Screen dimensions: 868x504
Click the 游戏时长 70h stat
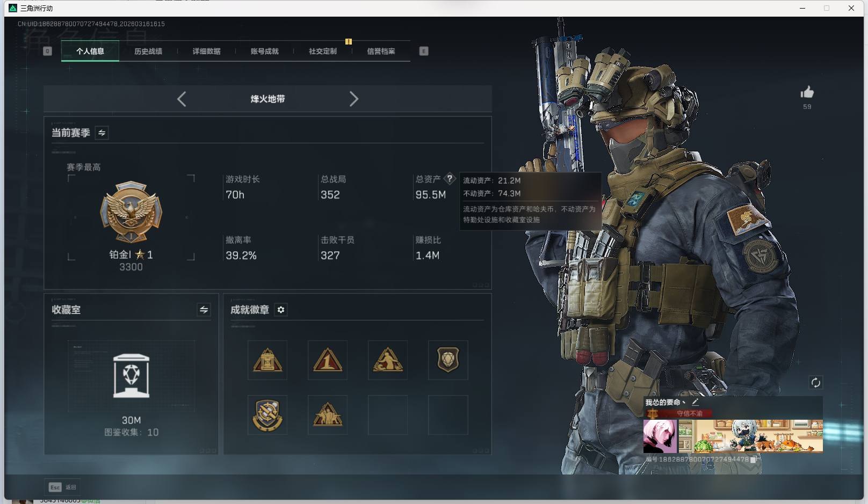(x=243, y=187)
